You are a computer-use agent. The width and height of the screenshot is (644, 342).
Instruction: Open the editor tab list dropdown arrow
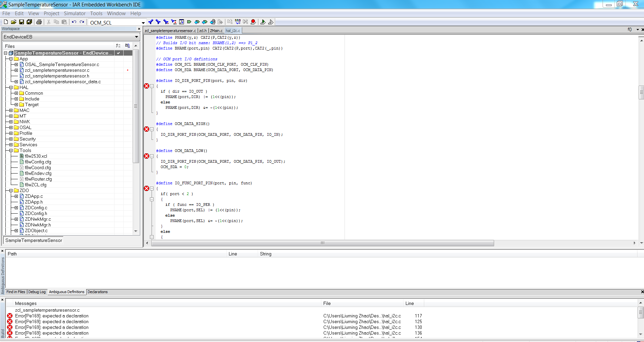click(638, 30)
